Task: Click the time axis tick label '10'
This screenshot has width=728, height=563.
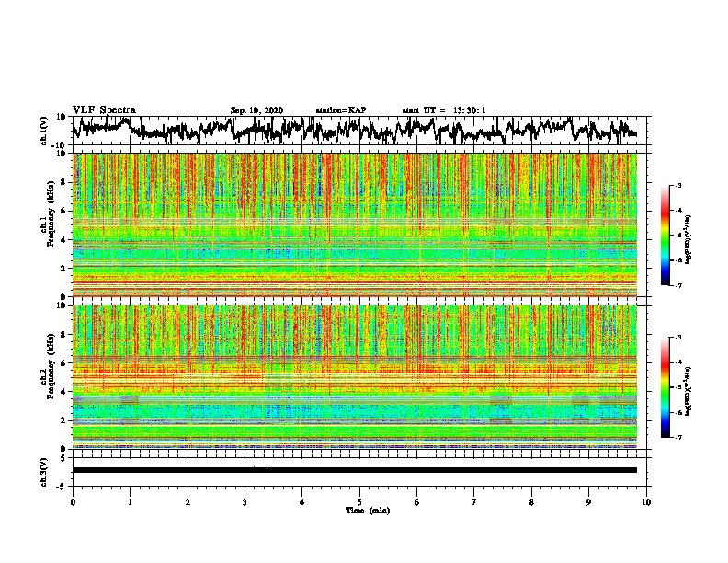Action: point(646,502)
